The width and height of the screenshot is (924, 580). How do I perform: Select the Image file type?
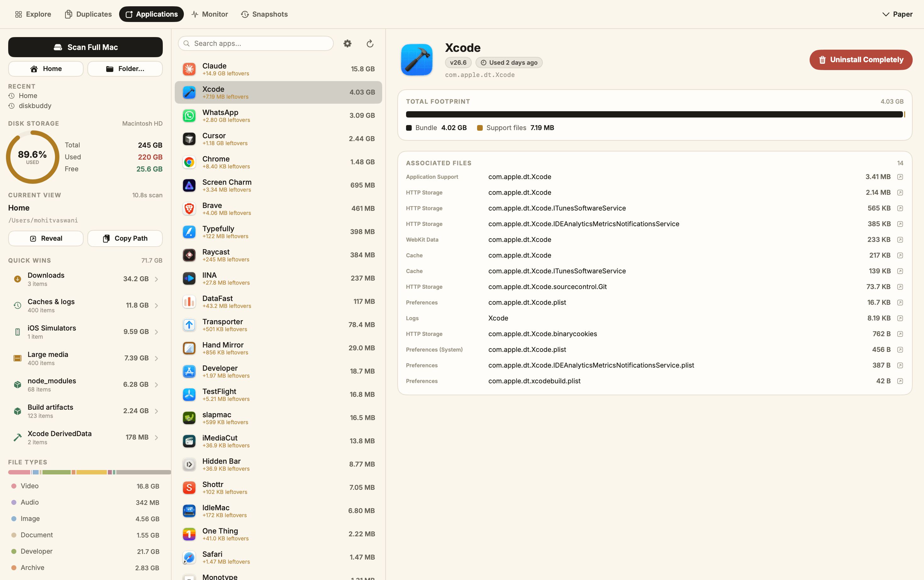[x=85, y=519]
